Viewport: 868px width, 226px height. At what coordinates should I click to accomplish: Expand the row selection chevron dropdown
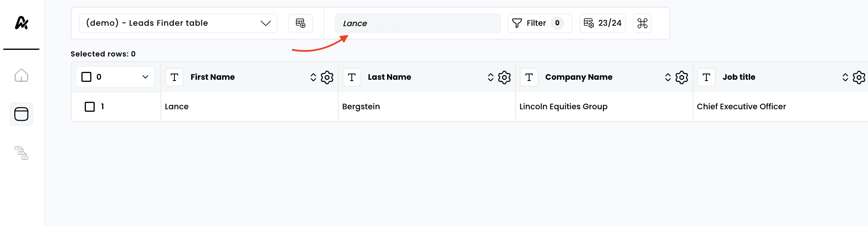tap(145, 77)
